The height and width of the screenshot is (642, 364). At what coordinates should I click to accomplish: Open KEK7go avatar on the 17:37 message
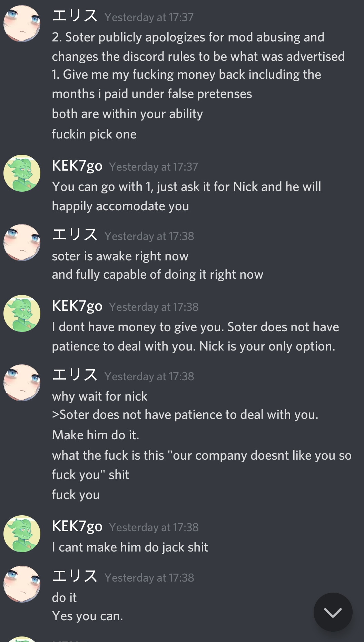click(22, 173)
